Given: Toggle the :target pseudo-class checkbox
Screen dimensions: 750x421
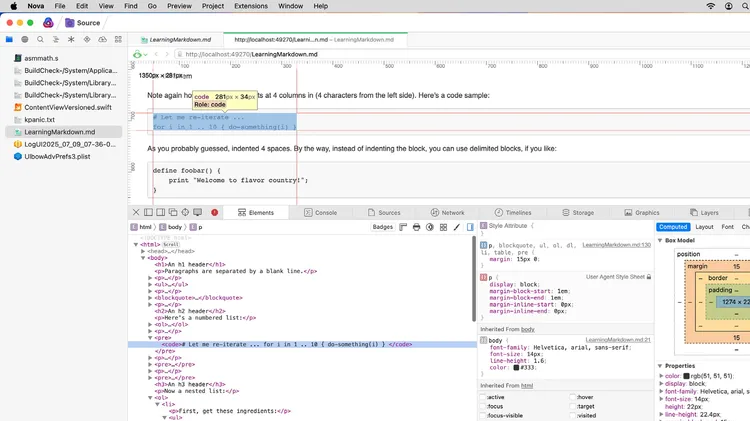Looking at the screenshot, I should 573,406.
